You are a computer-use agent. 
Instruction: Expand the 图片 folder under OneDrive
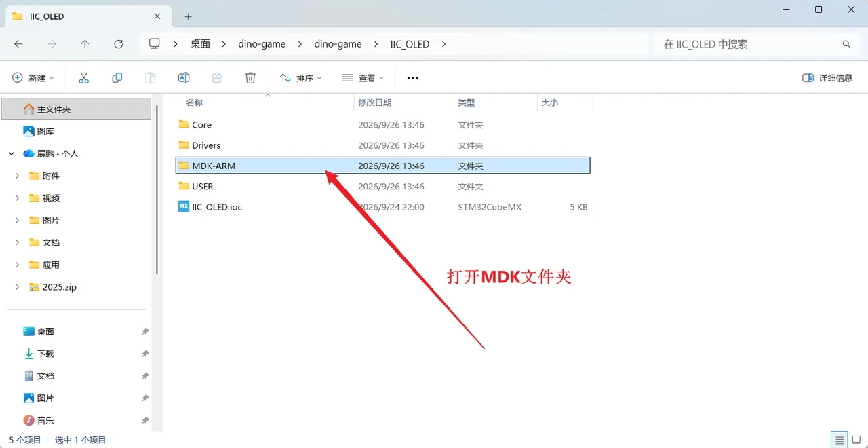pyautogui.click(x=17, y=220)
